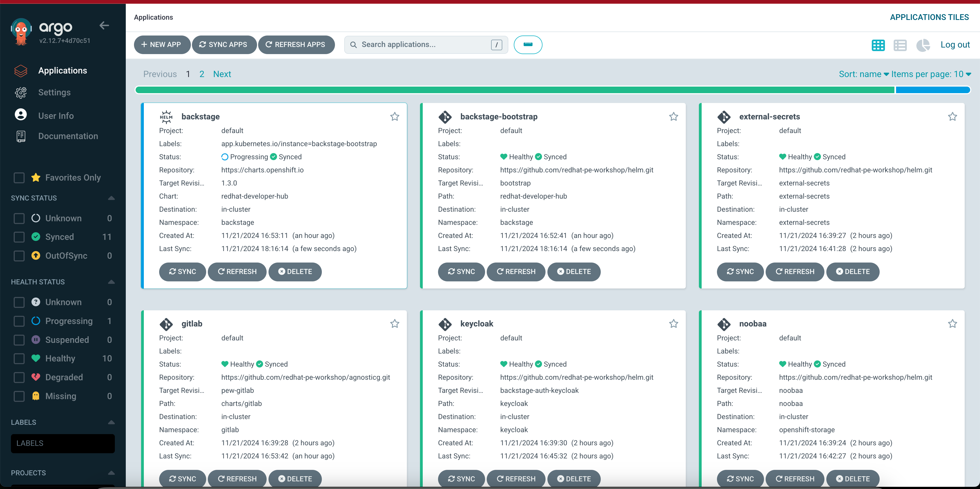The image size is (980, 489).
Task: Click the LABELS filter input
Action: click(x=63, y=444)
